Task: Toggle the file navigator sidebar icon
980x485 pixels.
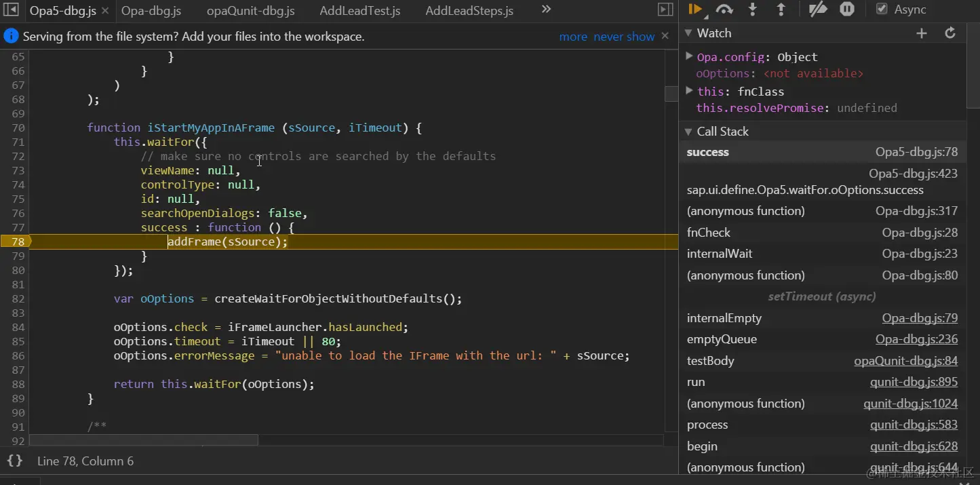Action: [11, 10]
